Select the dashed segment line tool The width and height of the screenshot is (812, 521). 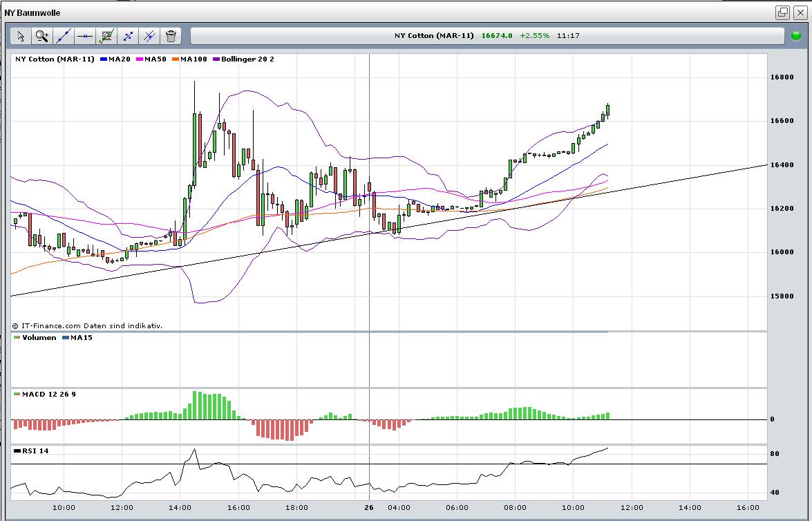pos(128,36)
